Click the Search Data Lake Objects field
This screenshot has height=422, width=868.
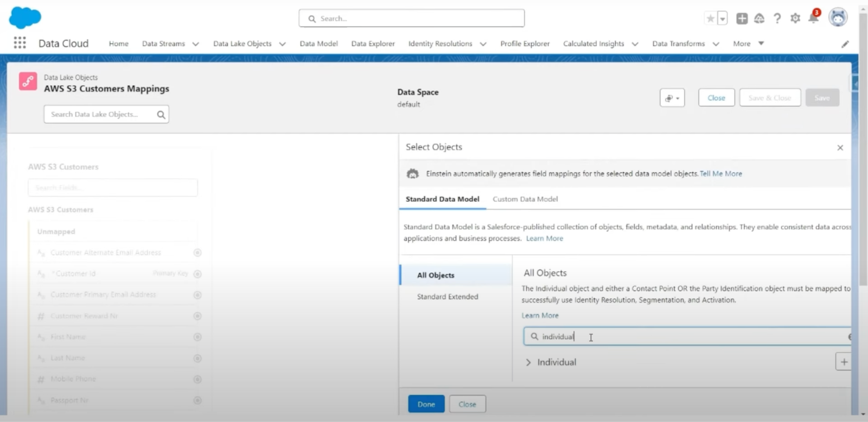coord(106,115)
